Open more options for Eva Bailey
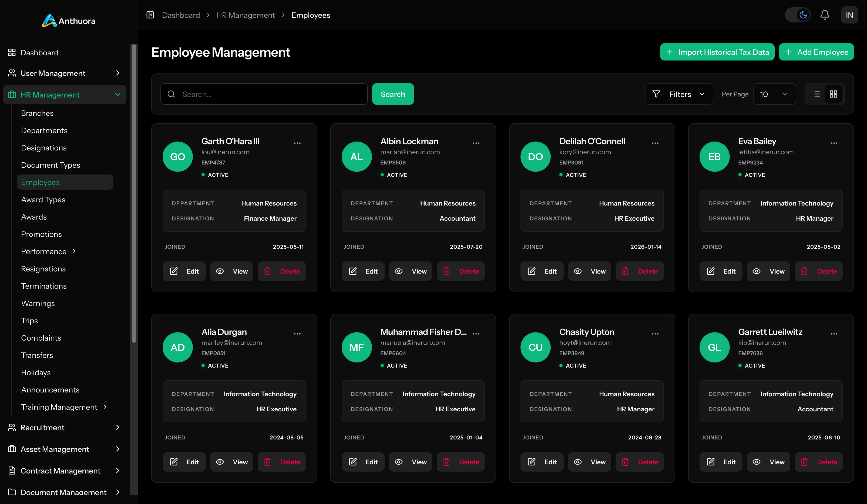Viewport: 867px width, 504px height. pos(834,143)
